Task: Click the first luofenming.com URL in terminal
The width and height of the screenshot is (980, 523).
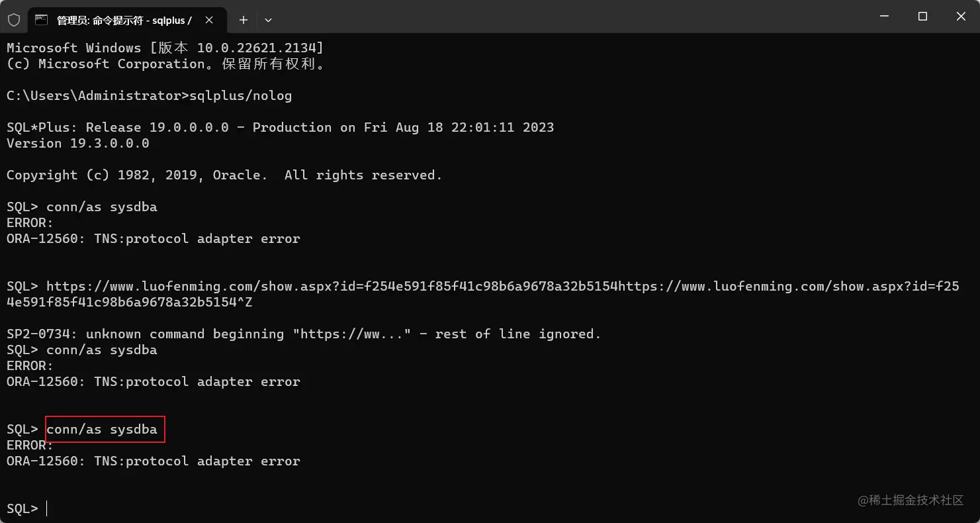Action: point(332,286)
